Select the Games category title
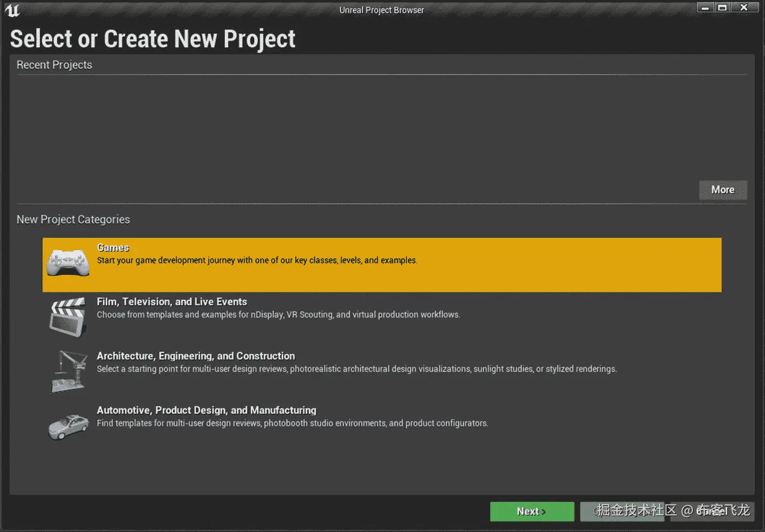This screenshot has height=532, width=765. click(113, 247)
